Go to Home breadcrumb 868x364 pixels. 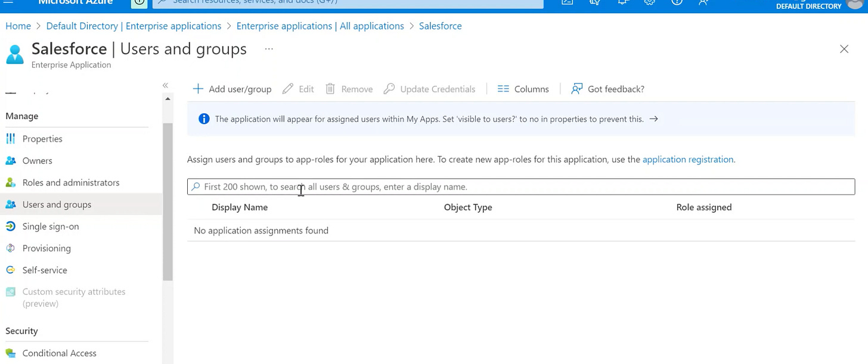point(18,26)
